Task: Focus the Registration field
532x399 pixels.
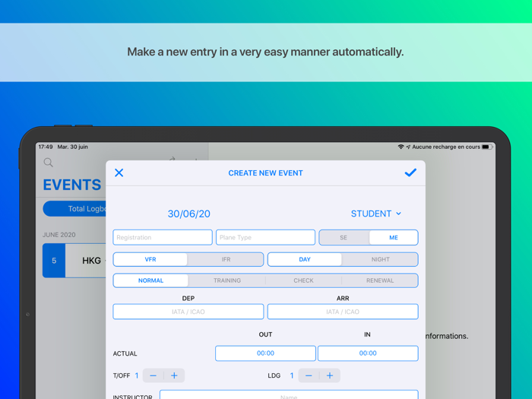Action: [x=163, y=237]
